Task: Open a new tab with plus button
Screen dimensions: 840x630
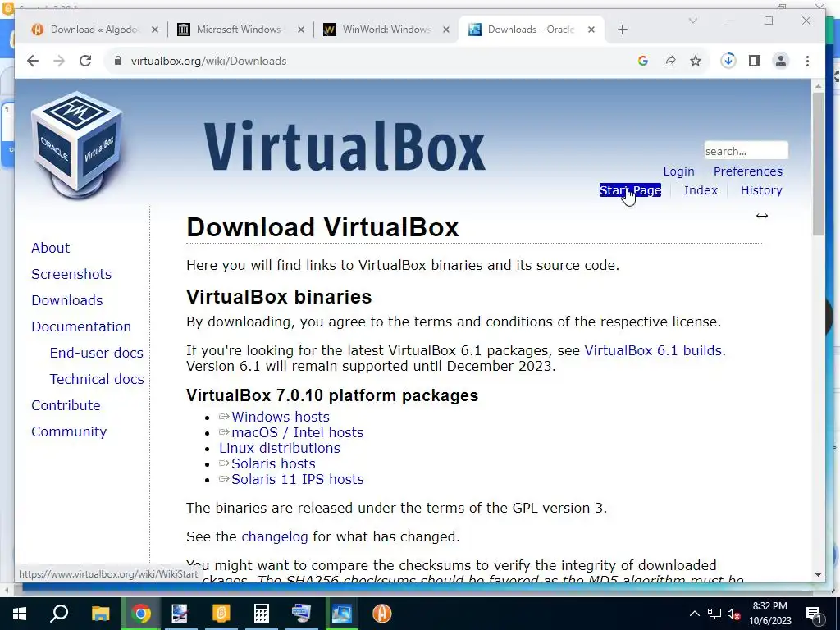Action: tap(623, 30)
